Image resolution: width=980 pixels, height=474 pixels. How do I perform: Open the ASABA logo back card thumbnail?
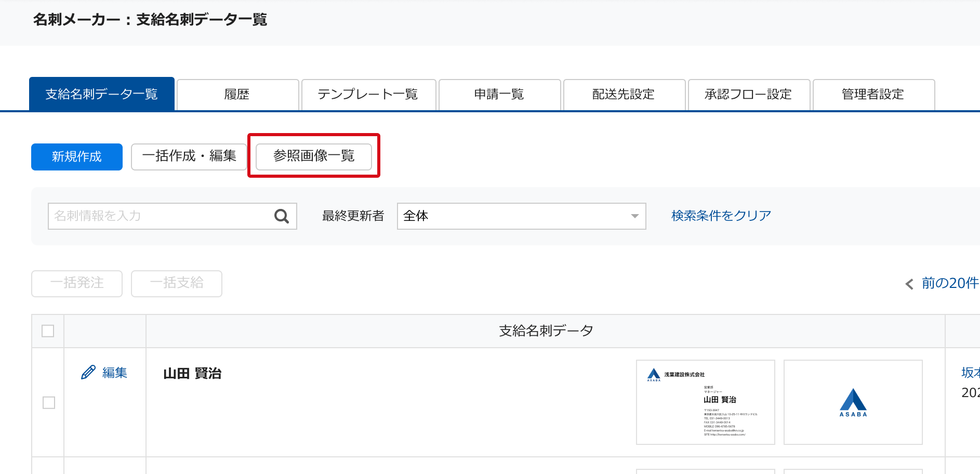click(853, 402)
